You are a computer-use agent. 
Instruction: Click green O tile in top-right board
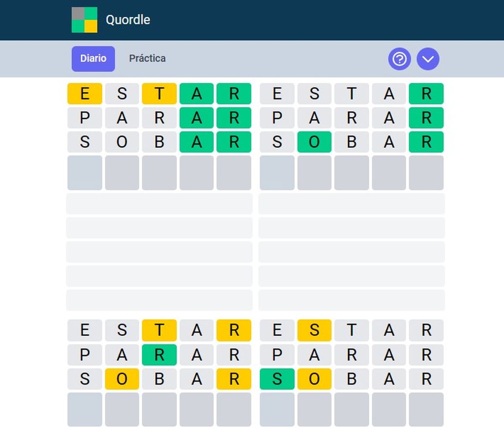(314, 142)
